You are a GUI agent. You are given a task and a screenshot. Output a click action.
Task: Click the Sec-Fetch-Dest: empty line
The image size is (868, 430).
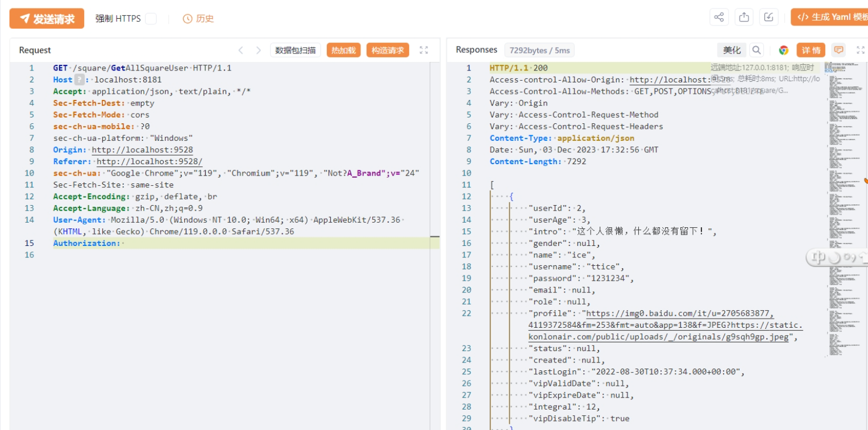tap(103, 103)
